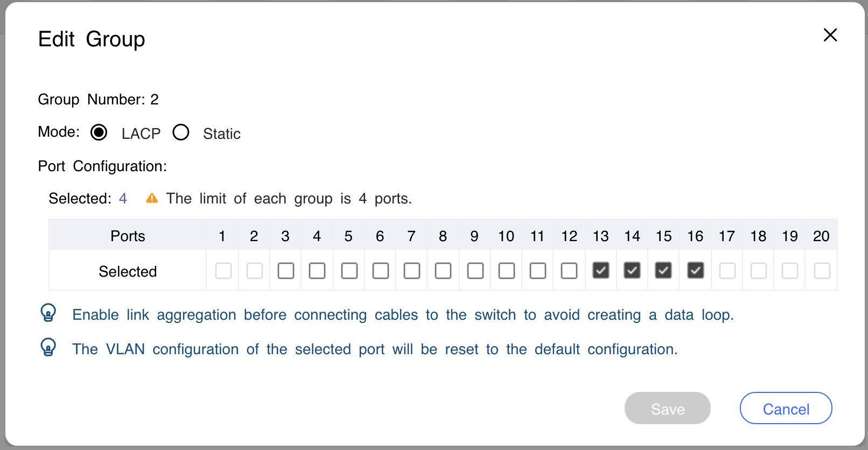868x450 pixels.
Task: Uncheck port 13 checkbox
Action: [601, 270]
